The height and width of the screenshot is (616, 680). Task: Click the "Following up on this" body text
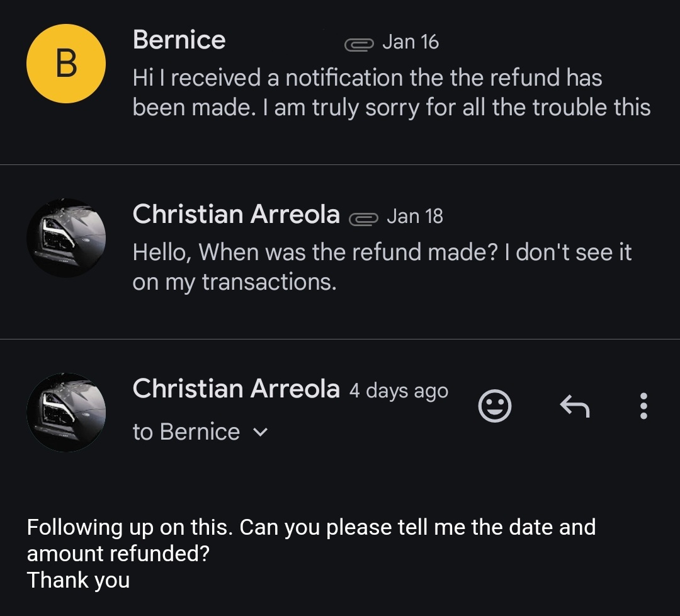click(x=311, y=527)
